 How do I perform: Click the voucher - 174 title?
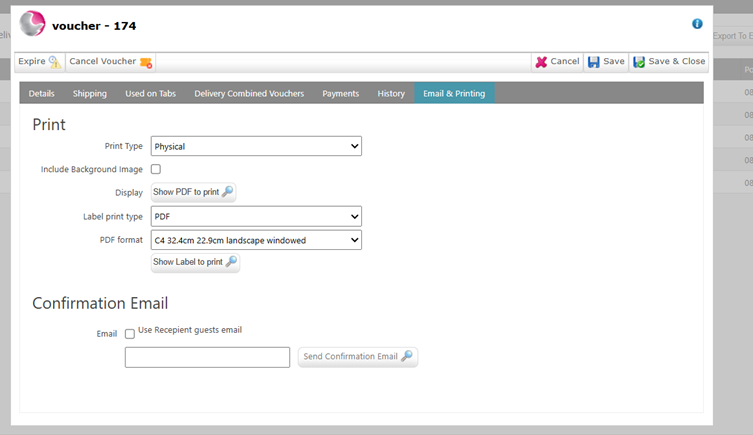(x=94, y=26)
